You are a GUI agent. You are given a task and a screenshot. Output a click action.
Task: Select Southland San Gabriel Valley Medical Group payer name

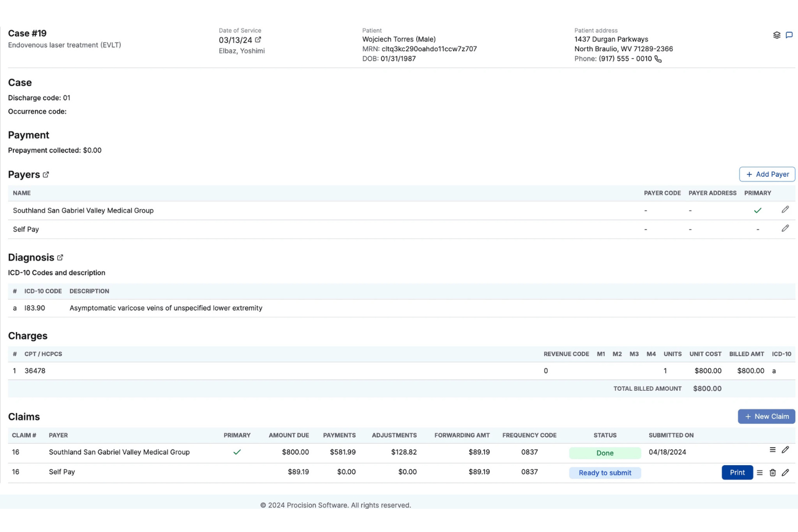pos(83,211)
